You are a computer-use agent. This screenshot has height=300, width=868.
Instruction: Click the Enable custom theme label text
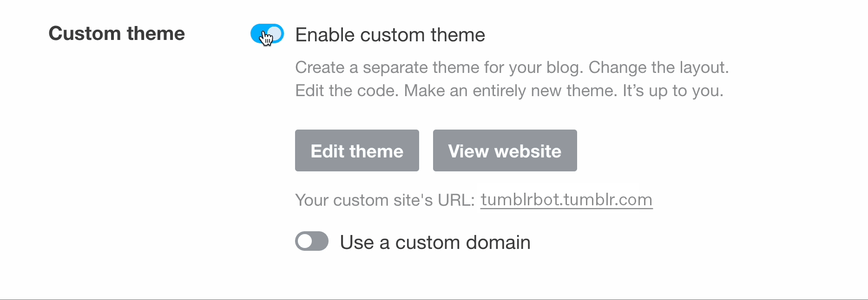point(390,35)
